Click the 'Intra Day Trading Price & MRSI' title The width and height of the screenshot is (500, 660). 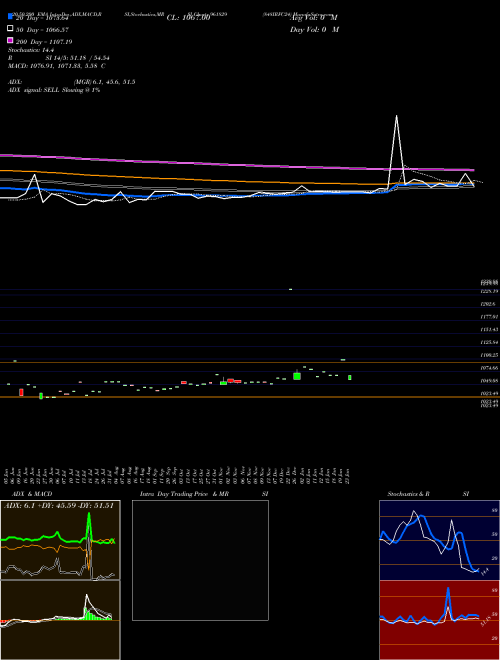click(204, 494)
